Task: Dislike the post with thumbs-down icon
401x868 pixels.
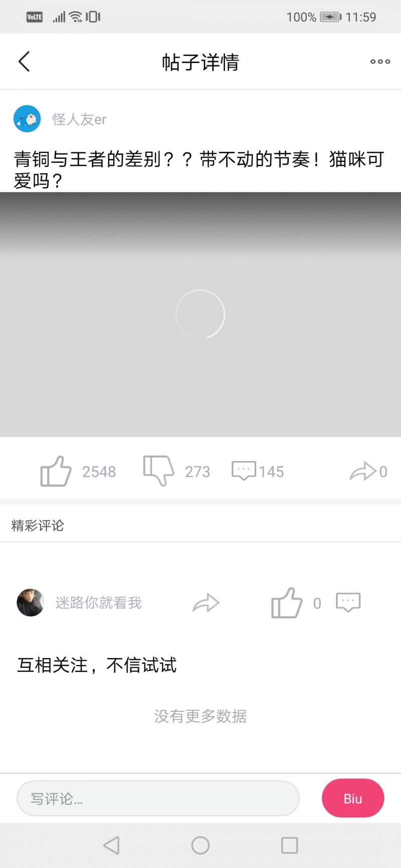Action: [158, 471]
